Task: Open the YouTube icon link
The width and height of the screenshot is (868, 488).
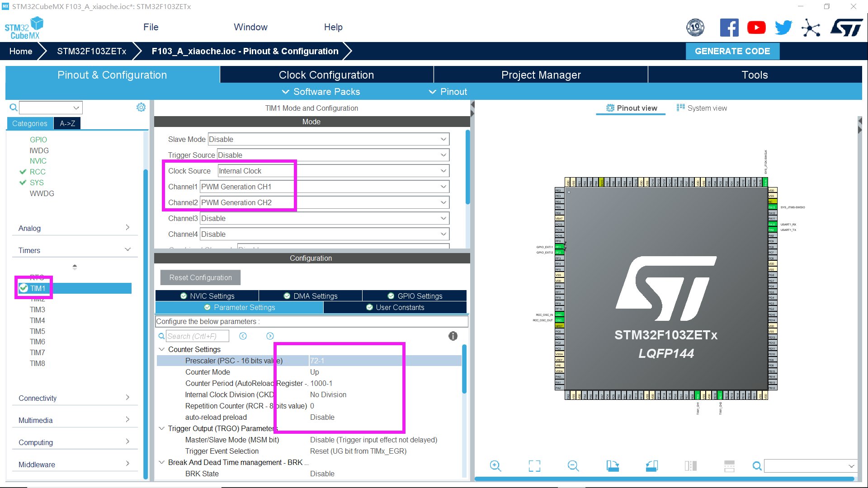Action: pos(756,28)
